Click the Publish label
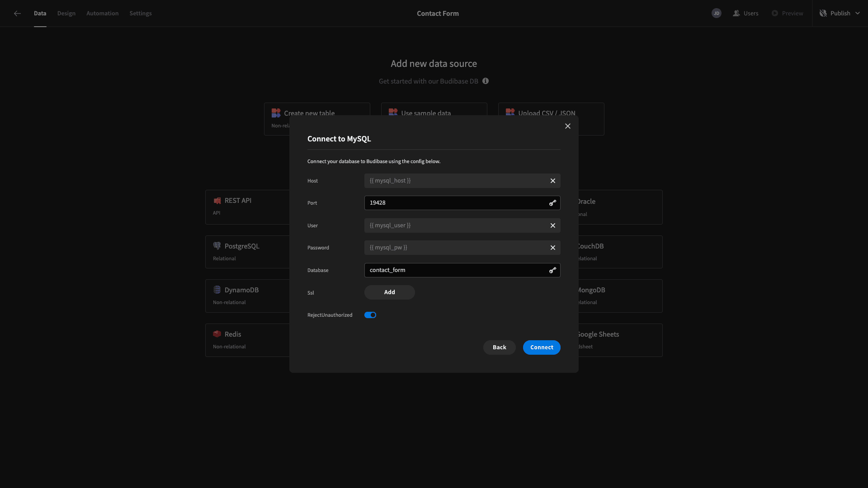 [840, 14]
